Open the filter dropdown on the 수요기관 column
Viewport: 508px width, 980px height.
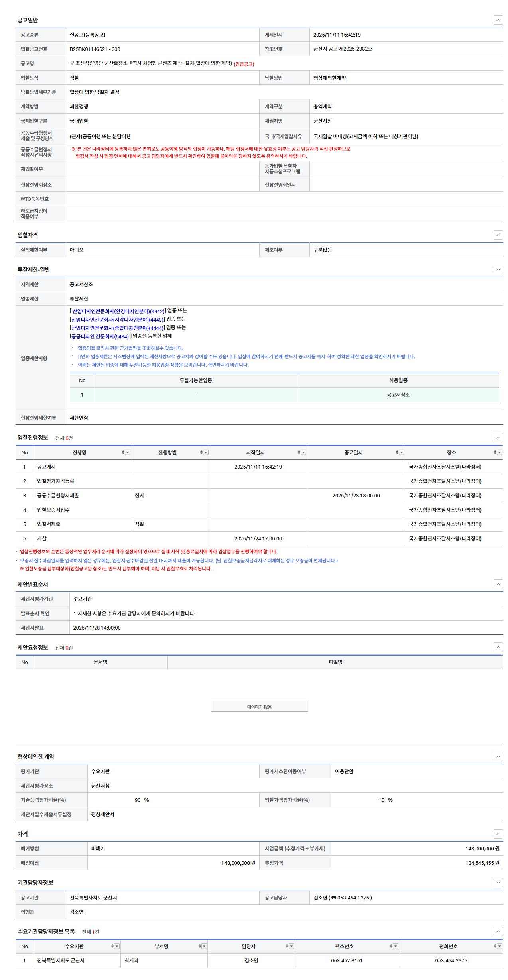pos(117,946)
